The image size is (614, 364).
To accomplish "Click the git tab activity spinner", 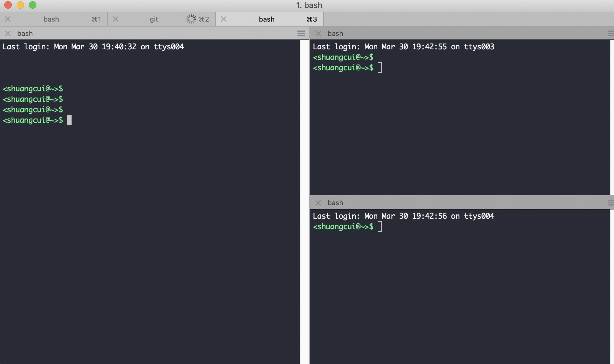I will tap(191, 19).
